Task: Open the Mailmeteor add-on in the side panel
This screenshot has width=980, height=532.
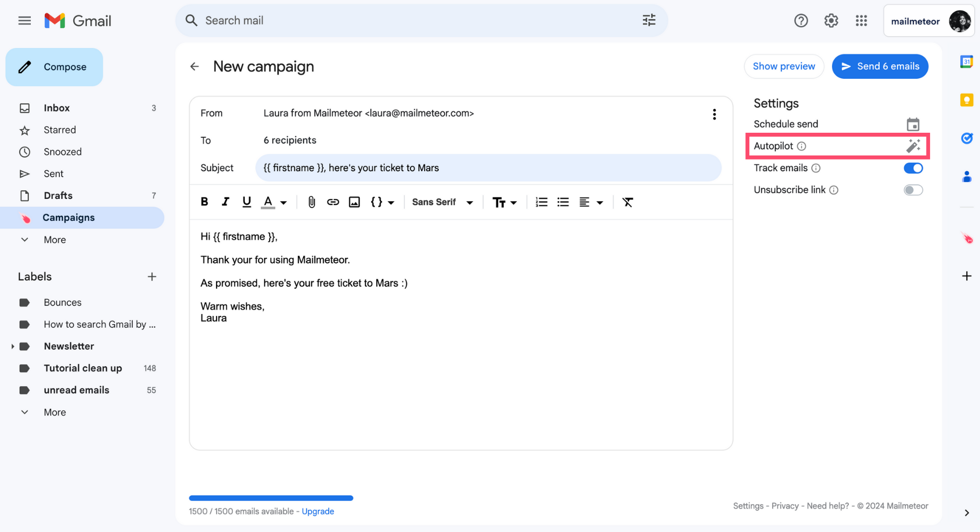Action: (x=966, y=238)
